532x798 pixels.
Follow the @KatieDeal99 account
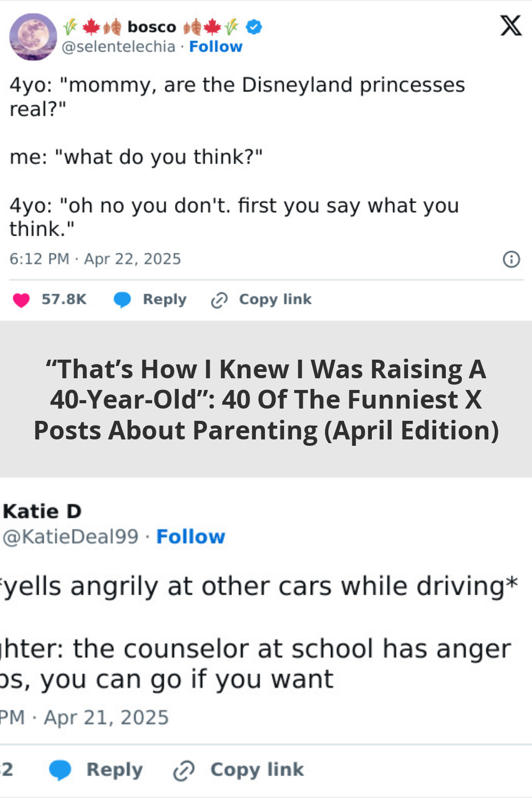[190, 537]
